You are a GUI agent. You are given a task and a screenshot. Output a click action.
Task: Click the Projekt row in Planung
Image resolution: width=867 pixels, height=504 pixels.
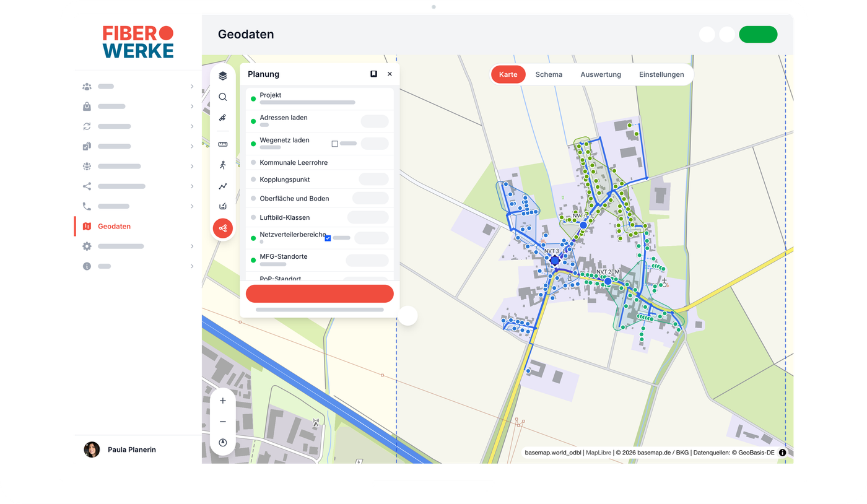coord(320,99)
